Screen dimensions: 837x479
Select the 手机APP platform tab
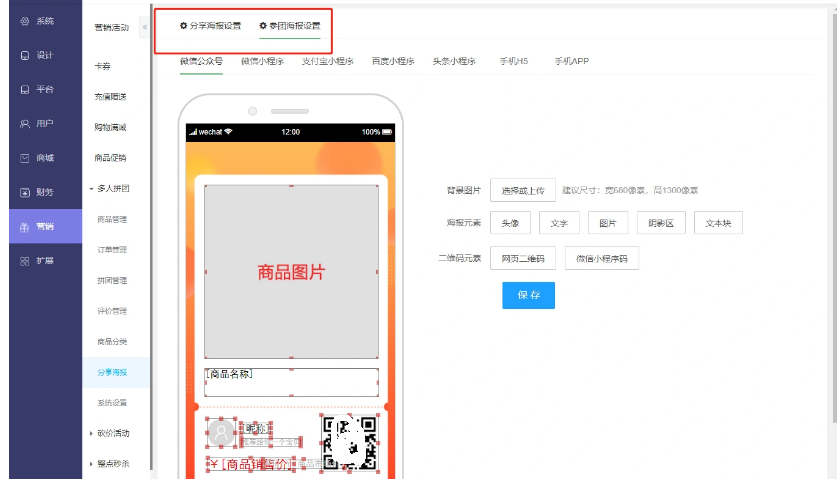click(x=571, y=61)
